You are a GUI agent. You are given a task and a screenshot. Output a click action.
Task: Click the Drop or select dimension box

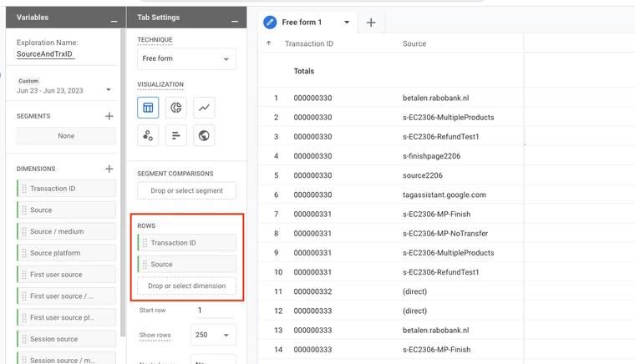point(186,286)
